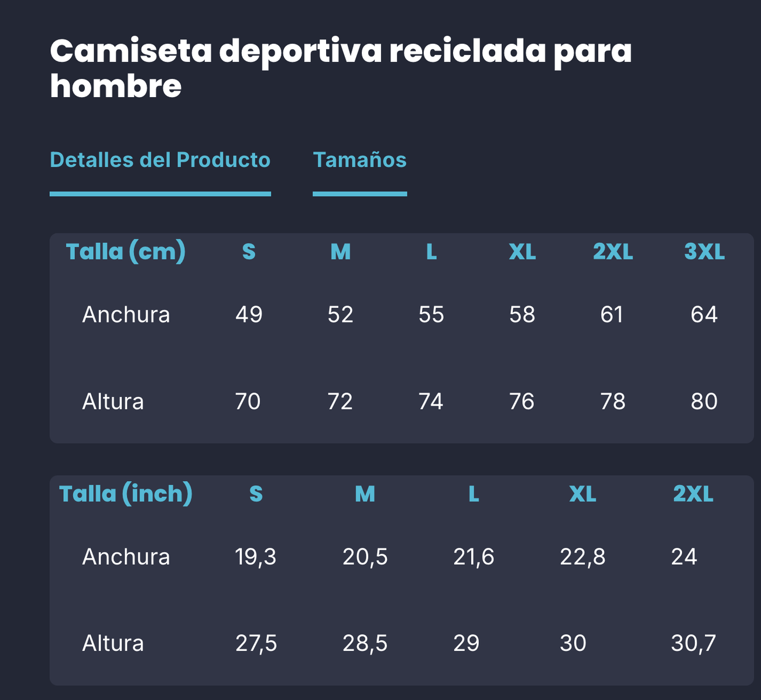Open the Detalles del Producto tab
The image size is (761, 700).
160,160
